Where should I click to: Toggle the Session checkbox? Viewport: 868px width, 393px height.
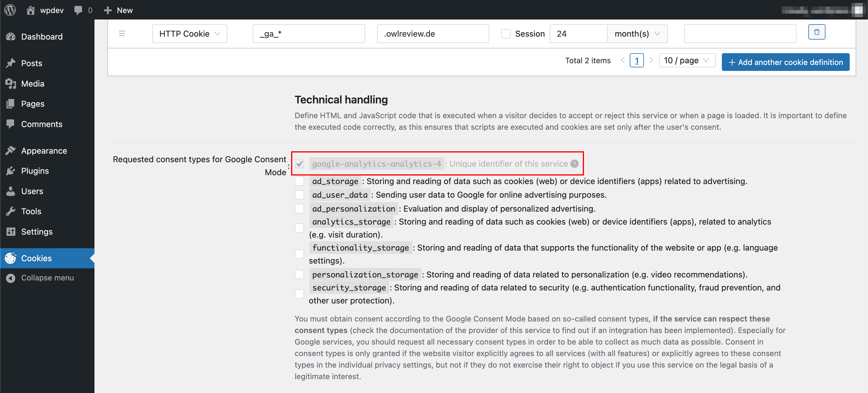tap(505, 34)
